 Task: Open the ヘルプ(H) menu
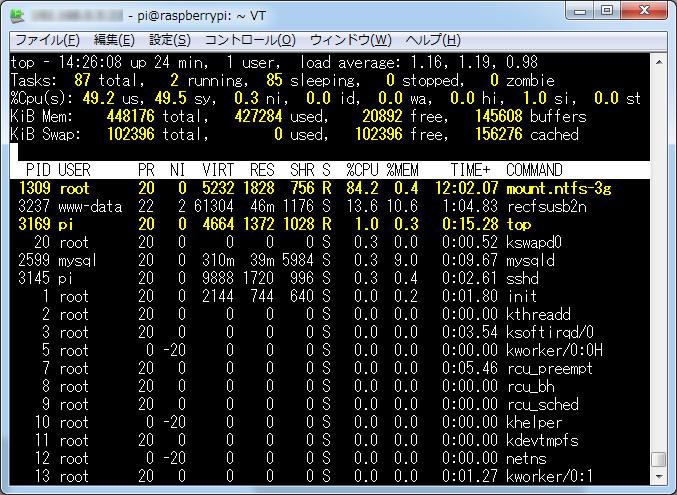coord(433,40)
